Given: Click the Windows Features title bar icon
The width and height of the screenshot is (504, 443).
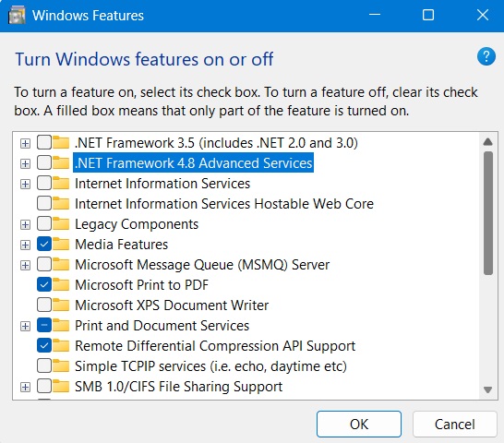Looking at the screenshot, I should [x=17, y=16].
